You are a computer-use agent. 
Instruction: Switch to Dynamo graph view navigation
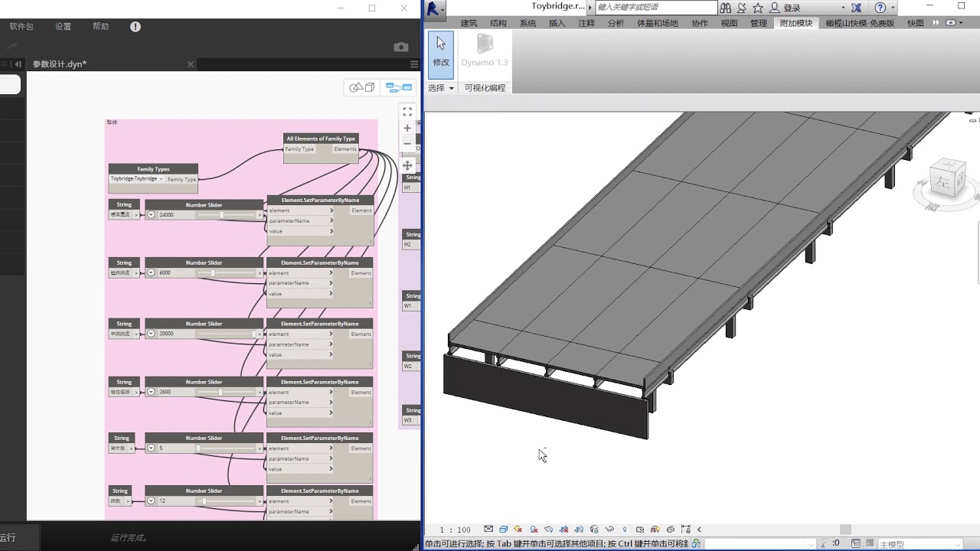[399, 87]
